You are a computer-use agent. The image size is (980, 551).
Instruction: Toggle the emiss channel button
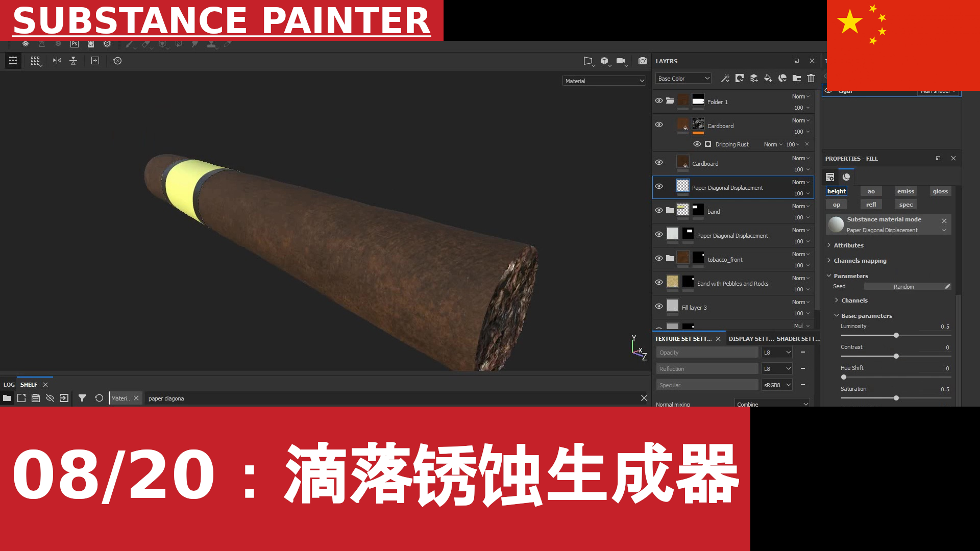point(906,191)
